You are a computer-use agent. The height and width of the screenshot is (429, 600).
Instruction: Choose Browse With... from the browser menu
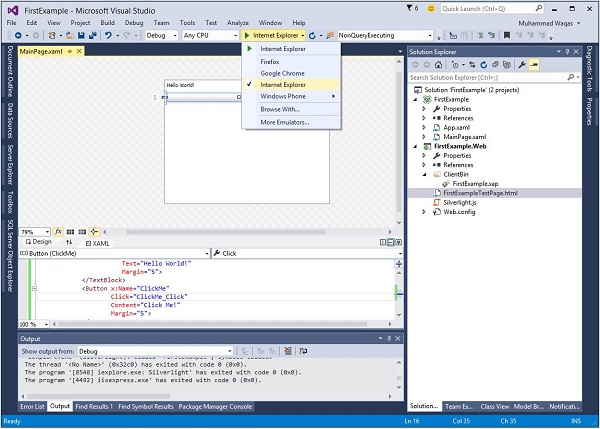pyautogui.click(x=280, y=108)
